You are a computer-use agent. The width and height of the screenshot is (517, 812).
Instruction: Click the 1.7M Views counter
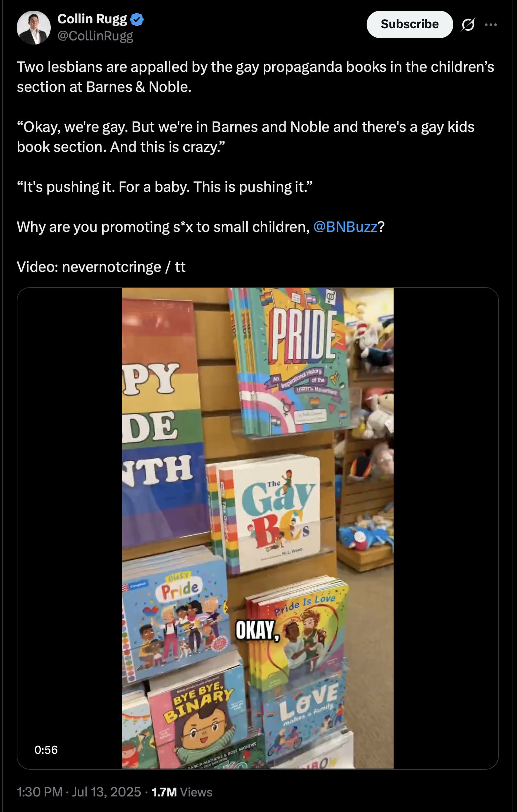[182, 792]
